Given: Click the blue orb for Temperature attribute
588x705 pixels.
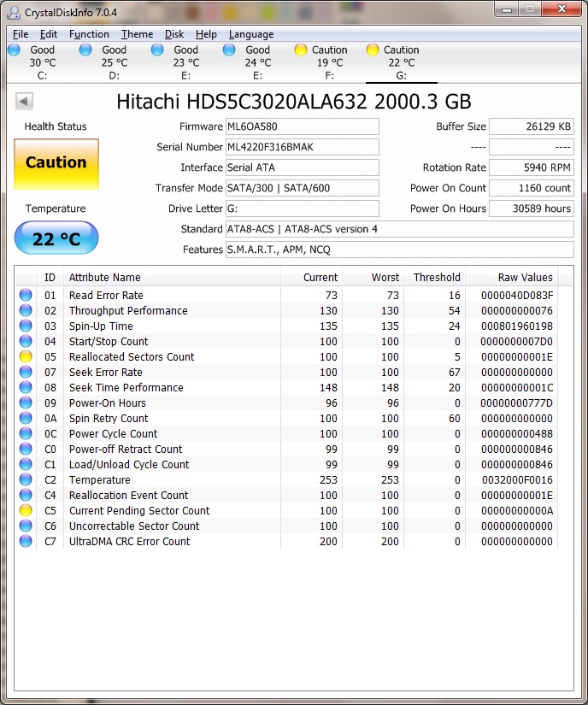Looking at the screenshot, I should click(26, 479).
